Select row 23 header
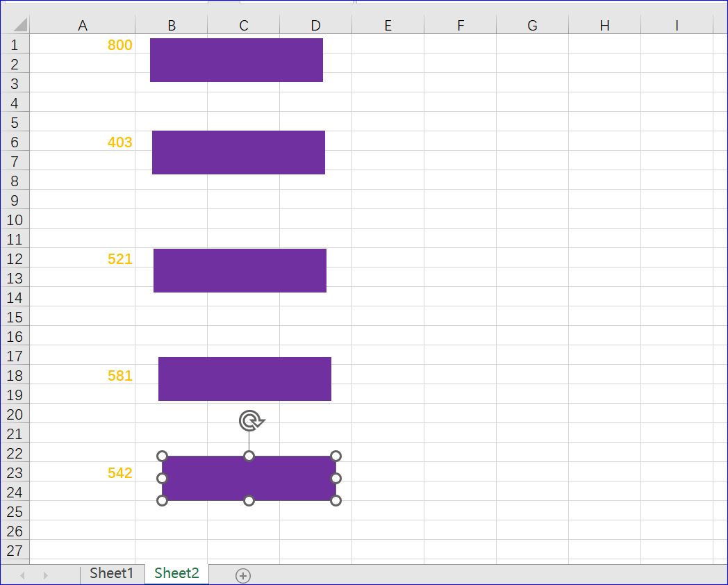The image size is (728, 585). pos(15,472)
